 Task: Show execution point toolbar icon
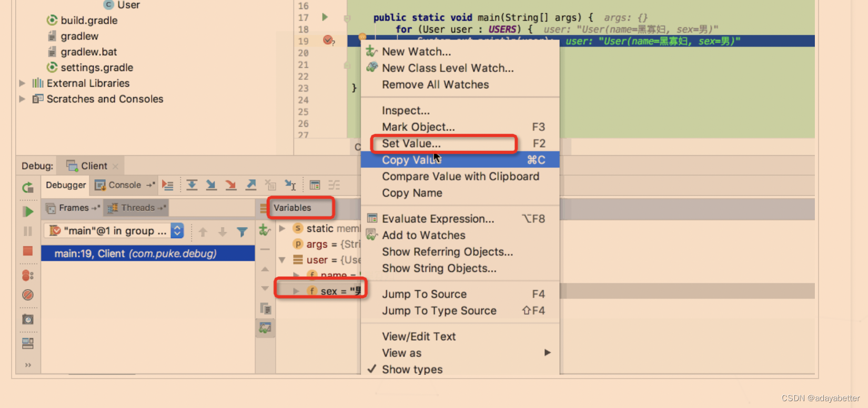(168, 185)
